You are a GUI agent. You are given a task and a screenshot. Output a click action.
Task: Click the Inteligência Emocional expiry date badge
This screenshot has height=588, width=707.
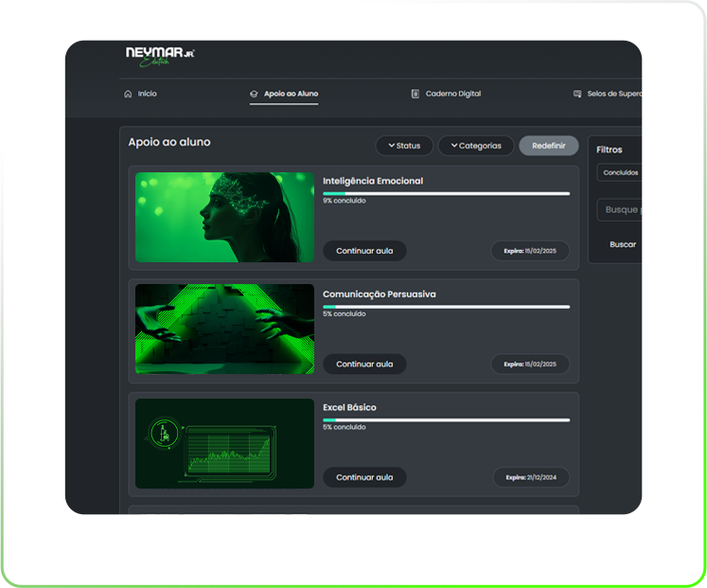pos(530,251)
